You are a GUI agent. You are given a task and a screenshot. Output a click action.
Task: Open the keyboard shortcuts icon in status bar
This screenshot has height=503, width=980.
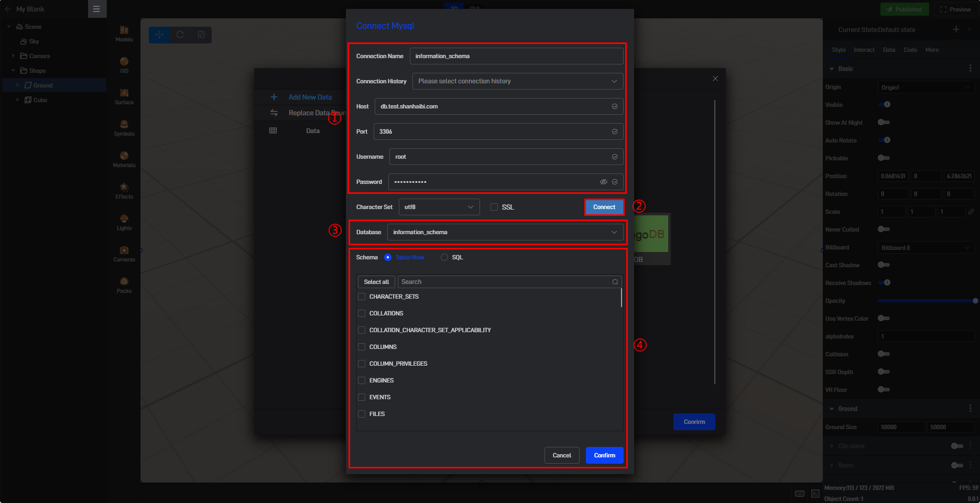(800, 494)
